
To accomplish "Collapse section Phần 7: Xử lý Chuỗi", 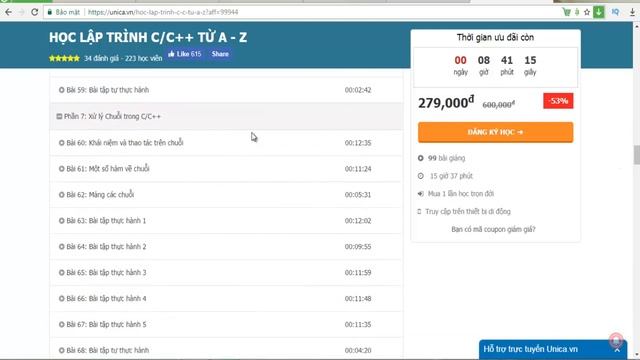I will (x=226, y=116).
